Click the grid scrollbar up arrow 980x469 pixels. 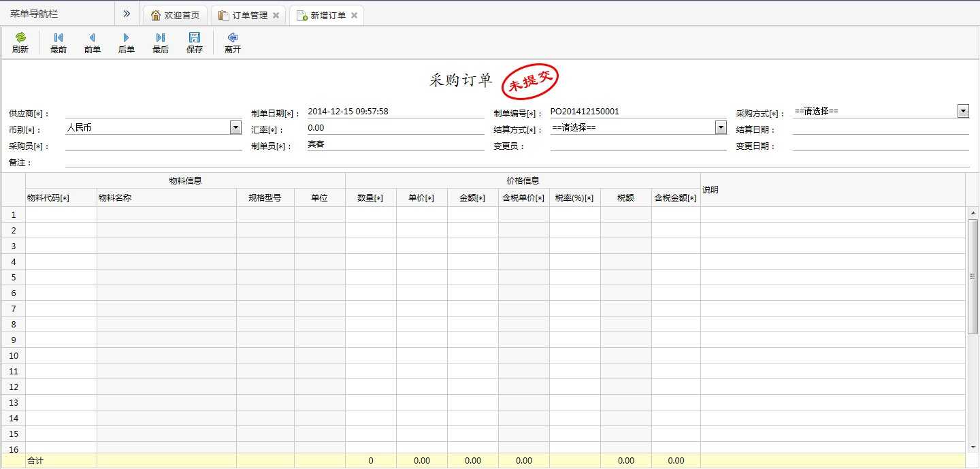[973, 212]
